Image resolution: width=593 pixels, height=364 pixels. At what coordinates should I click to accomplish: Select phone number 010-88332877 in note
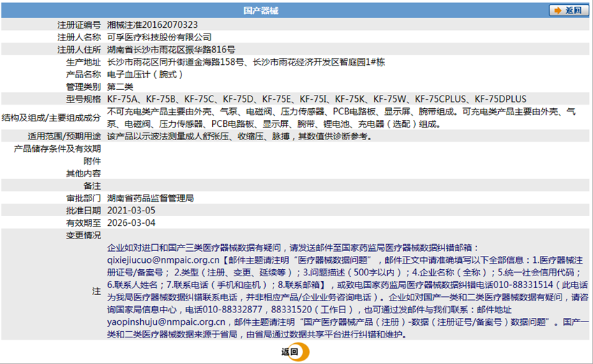click(232, 310)
